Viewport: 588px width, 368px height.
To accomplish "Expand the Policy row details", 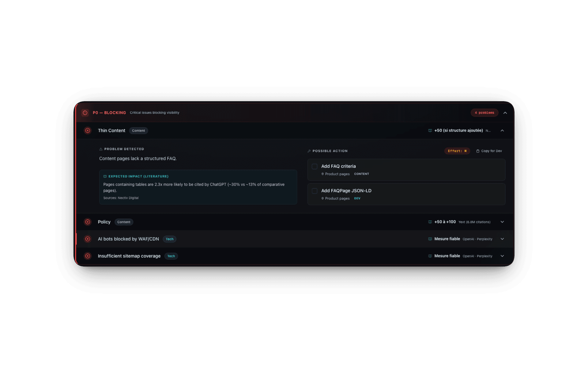I will 502,222.
